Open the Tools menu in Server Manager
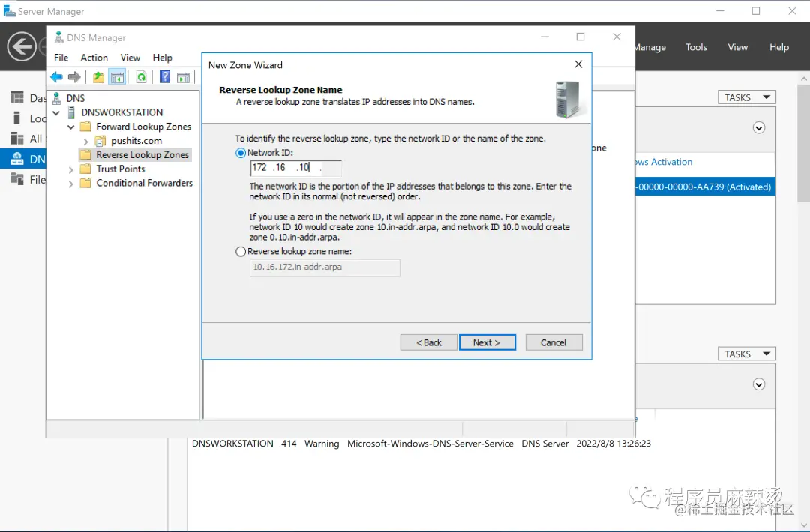The width and height of the screenshot is (810, 532). tap(696, 47)
